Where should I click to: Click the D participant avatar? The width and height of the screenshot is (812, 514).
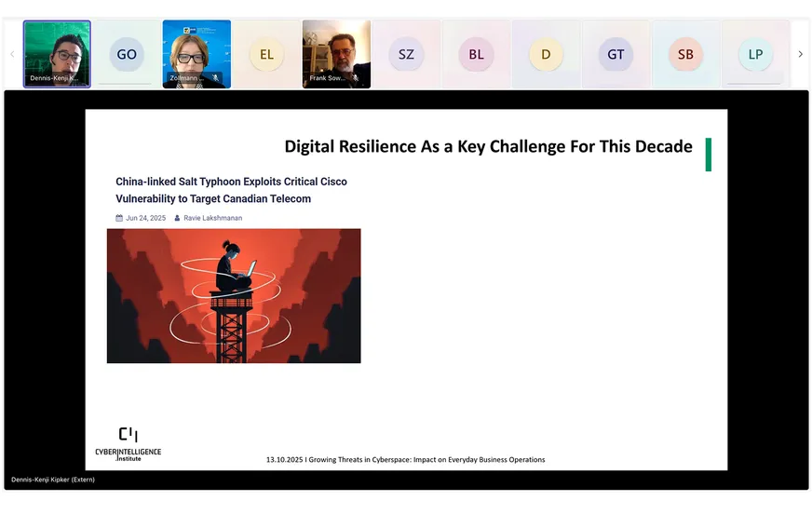[546, 54]
